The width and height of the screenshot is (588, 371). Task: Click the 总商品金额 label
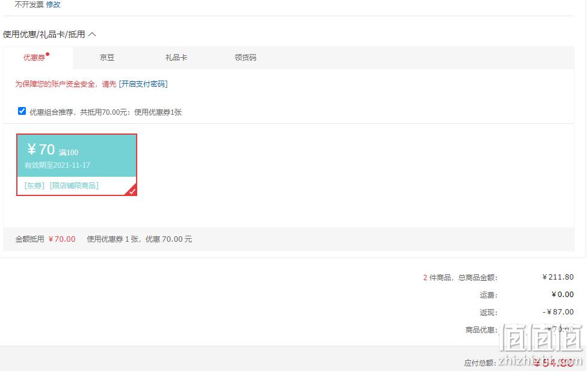pos(478,278)
